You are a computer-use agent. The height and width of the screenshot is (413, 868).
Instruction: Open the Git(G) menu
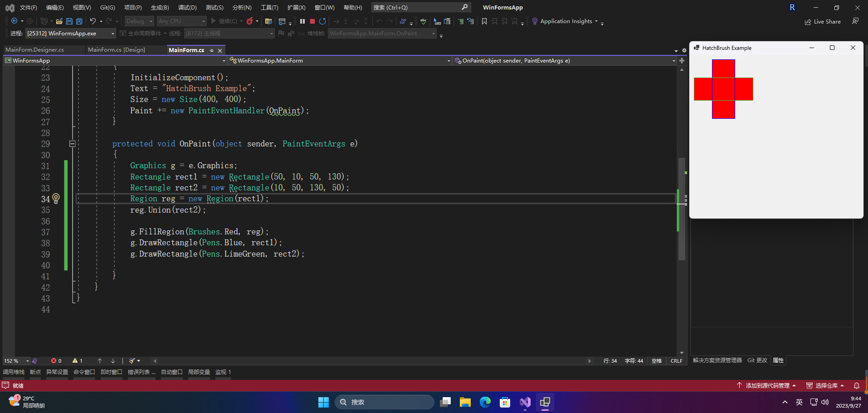pos(107,7)
